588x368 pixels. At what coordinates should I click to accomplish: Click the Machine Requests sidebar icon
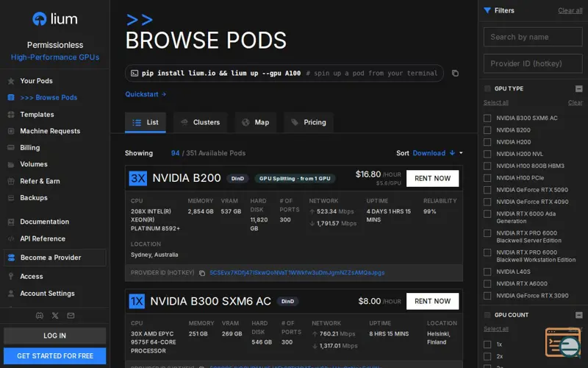click(x=11, y=131)
